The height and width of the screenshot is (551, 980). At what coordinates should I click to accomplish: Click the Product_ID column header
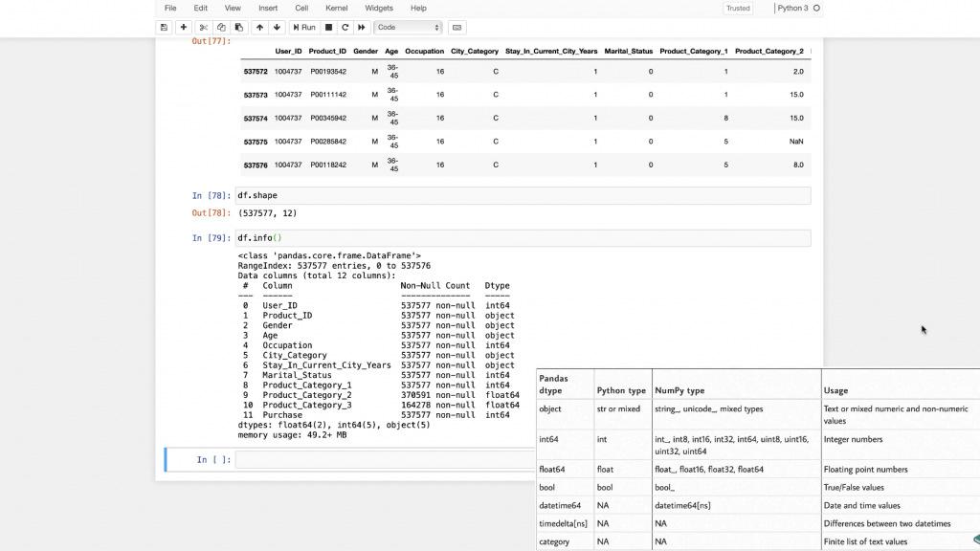327,52
